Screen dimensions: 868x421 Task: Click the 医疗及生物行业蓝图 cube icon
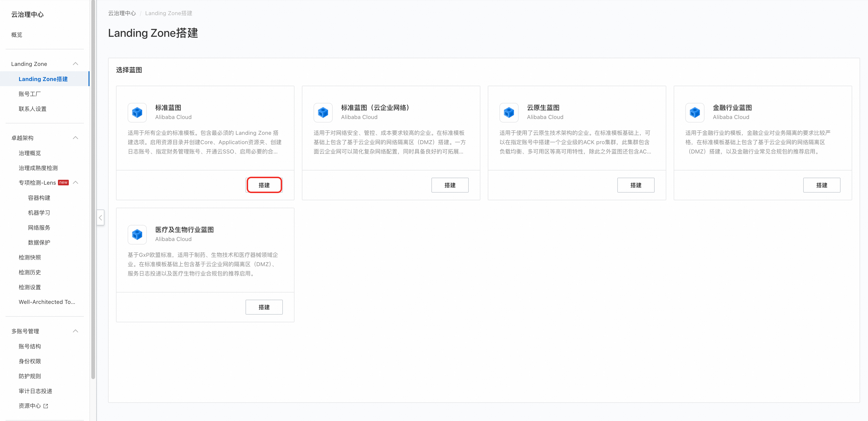pyautogui.click(x=137, y=234)
